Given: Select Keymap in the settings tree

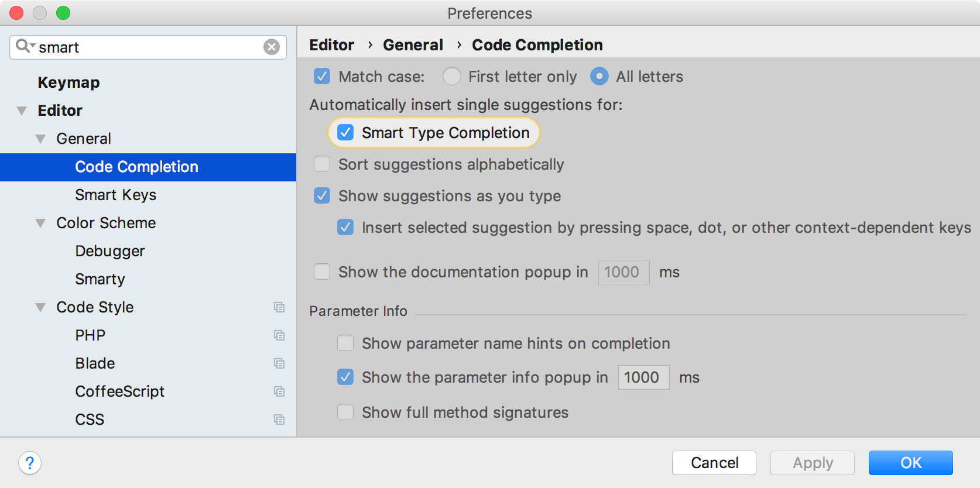Looking at the screenshot, I should coord(68,83).
